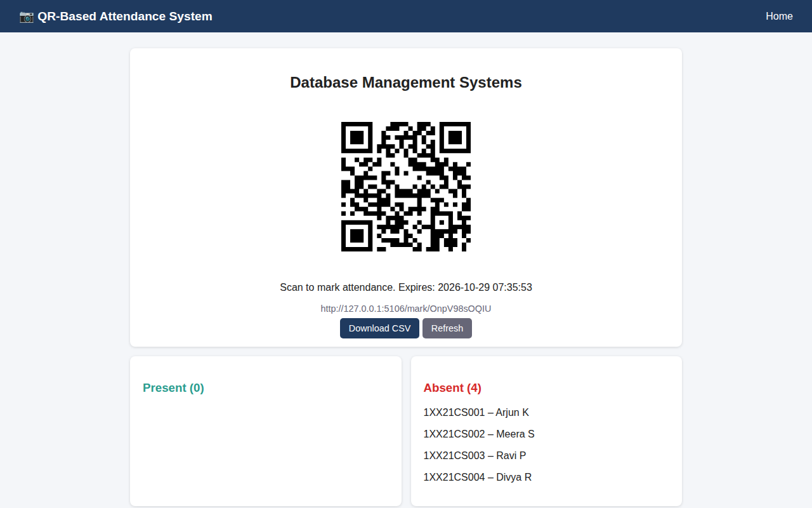Click the Download CSV button
Image resolution: width=812 pixels, height=508 pixels.
click(379, 328)
